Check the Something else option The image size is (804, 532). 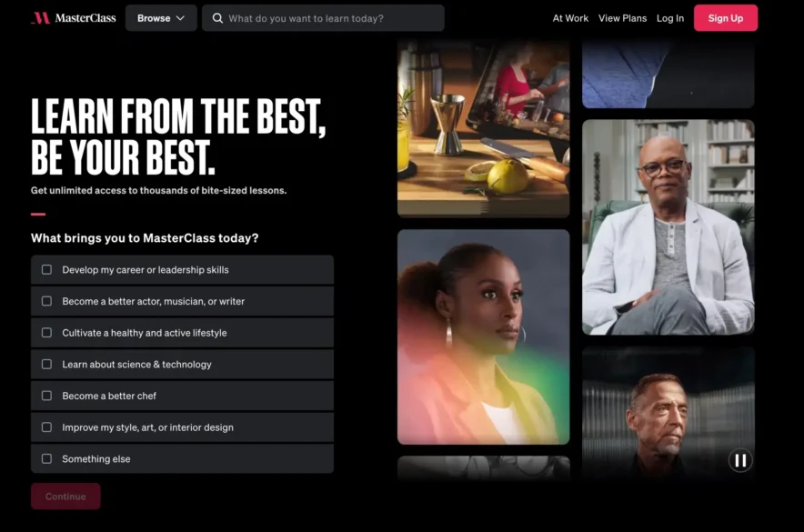pyautogui.click(x=46, y=459)
